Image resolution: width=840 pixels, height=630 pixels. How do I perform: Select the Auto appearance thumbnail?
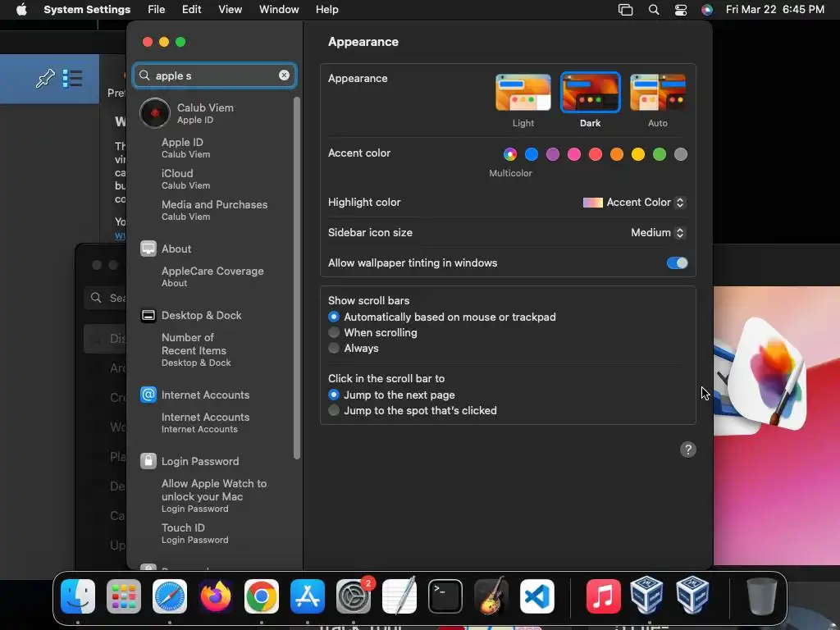[x=657, y=92]
